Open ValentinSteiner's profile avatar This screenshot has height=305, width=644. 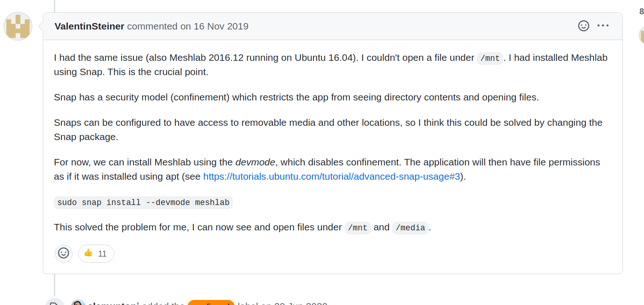click(x=18, y=26)
